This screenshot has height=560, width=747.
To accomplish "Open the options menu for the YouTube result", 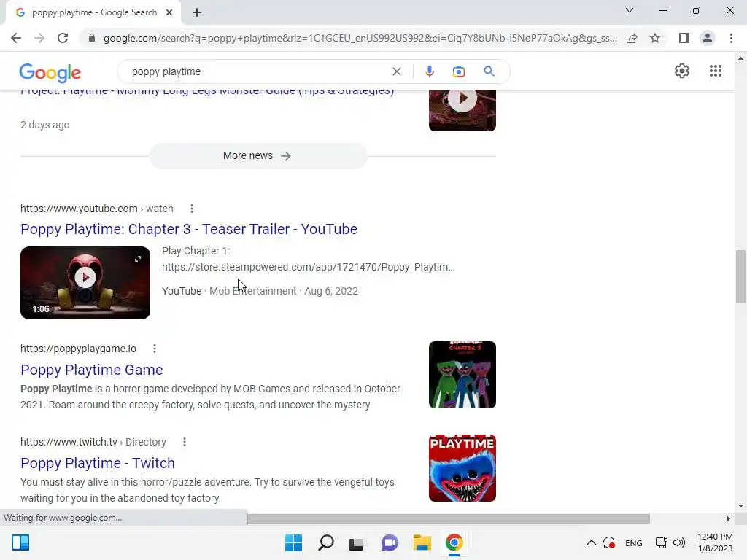I will pyautogui.click(x=192, y=209).
